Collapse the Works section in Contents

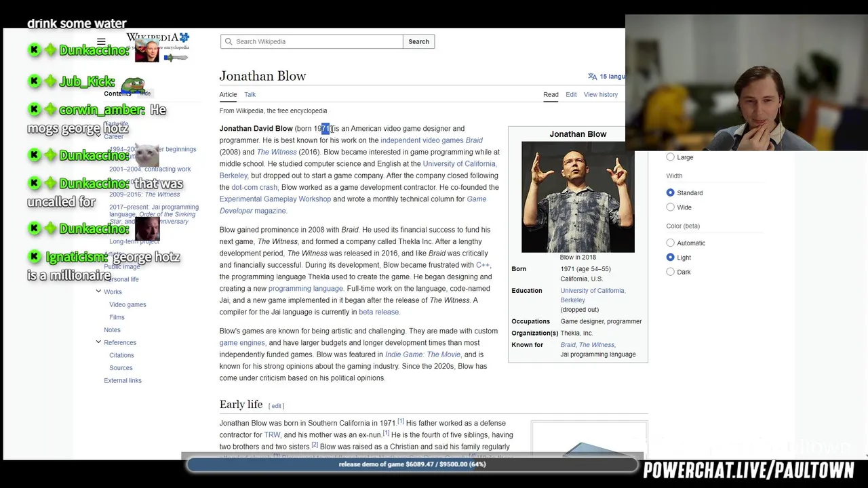pyautogui.click(x=98, y=291)
